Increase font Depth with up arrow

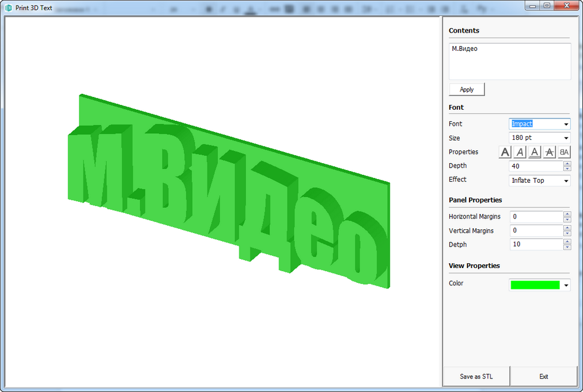(567, 164)
